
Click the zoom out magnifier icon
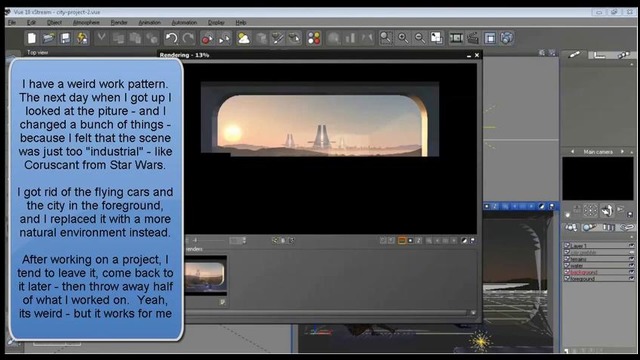pos(420,38)
